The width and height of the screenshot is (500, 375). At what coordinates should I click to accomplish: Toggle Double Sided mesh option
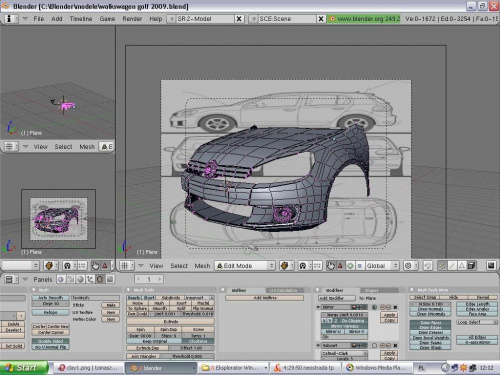51,341
